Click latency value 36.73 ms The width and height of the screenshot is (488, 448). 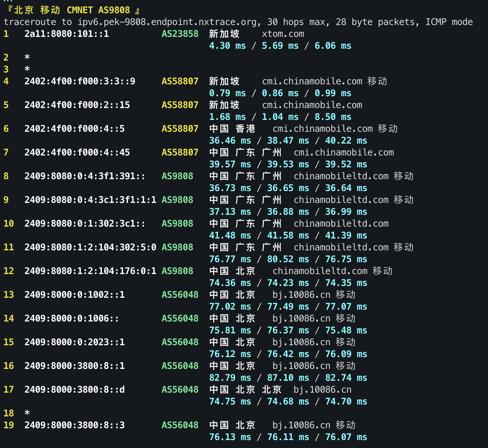click(230, 188)
